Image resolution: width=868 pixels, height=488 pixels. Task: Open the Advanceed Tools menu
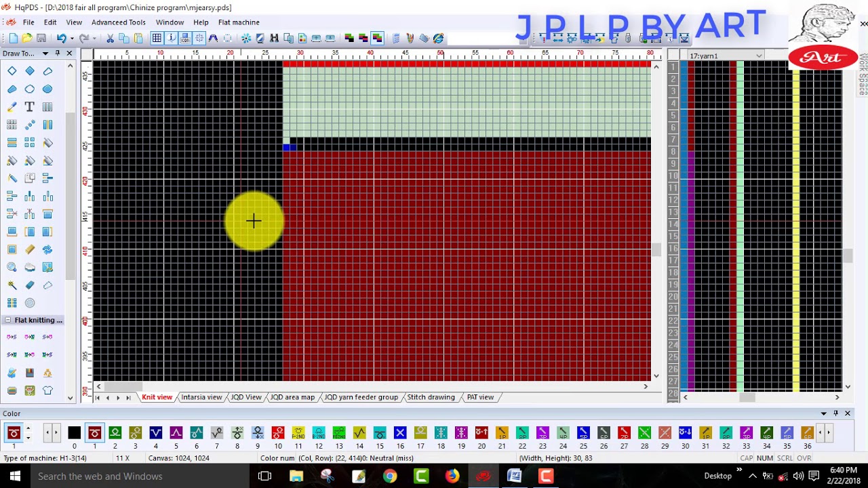coord(119,22)
